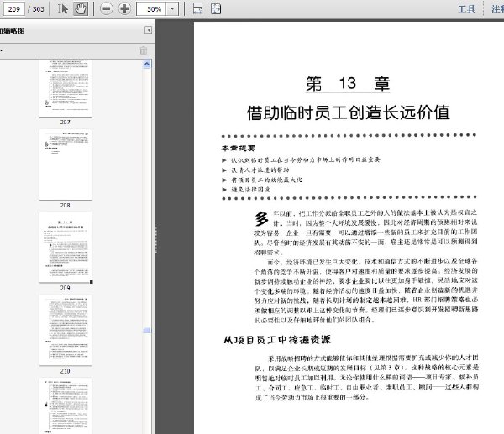This screenshot has height=434, width=504.
Task: Select the partially shown thumbnail below 210
Action: point(66,405)
